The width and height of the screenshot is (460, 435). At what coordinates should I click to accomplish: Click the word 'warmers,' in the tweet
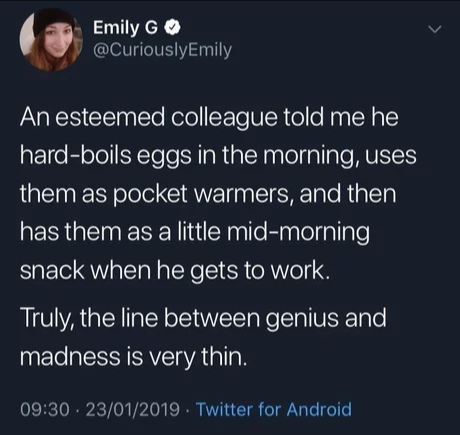pyautogui.click(x=245, y=195)
